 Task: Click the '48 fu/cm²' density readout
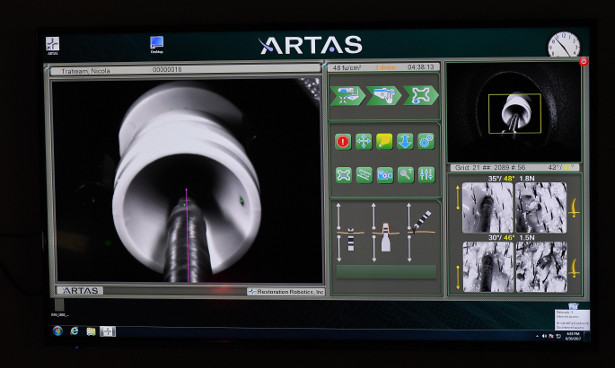(x=347, y=67)
